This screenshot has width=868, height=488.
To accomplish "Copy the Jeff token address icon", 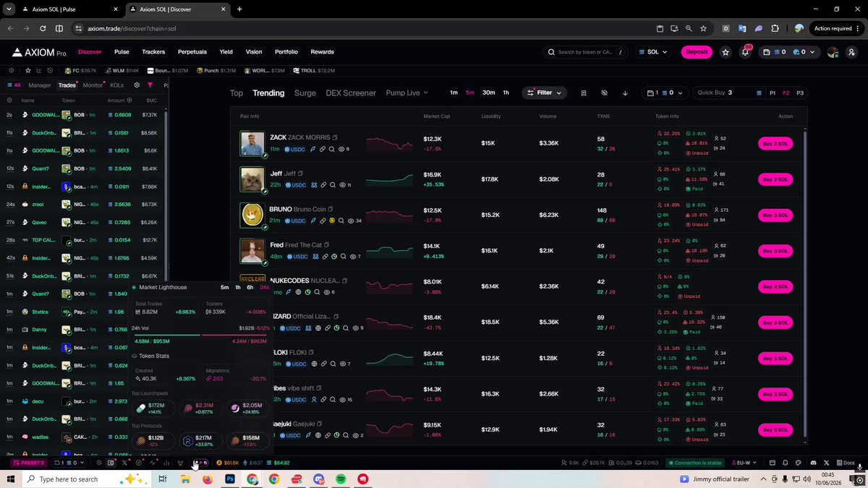I will (300, 174).
